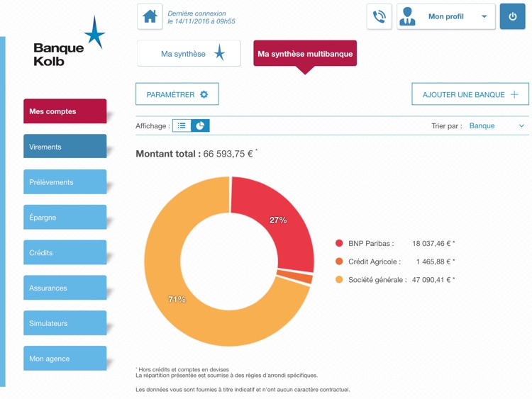The height and width of the screenshot is (399, 532).
Task: Click the user avatar in Mon profil
Action: (x=407, y=16)
